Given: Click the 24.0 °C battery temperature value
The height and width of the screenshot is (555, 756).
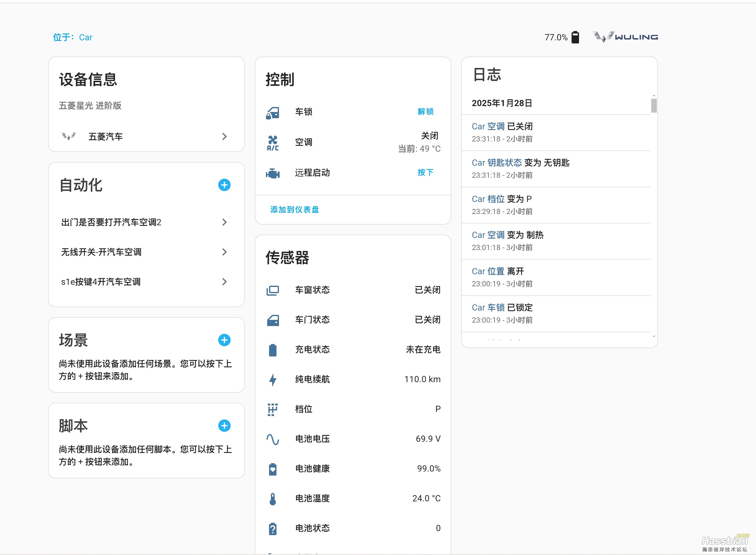Looking at the screenshot, I should [x=426, y=499].
